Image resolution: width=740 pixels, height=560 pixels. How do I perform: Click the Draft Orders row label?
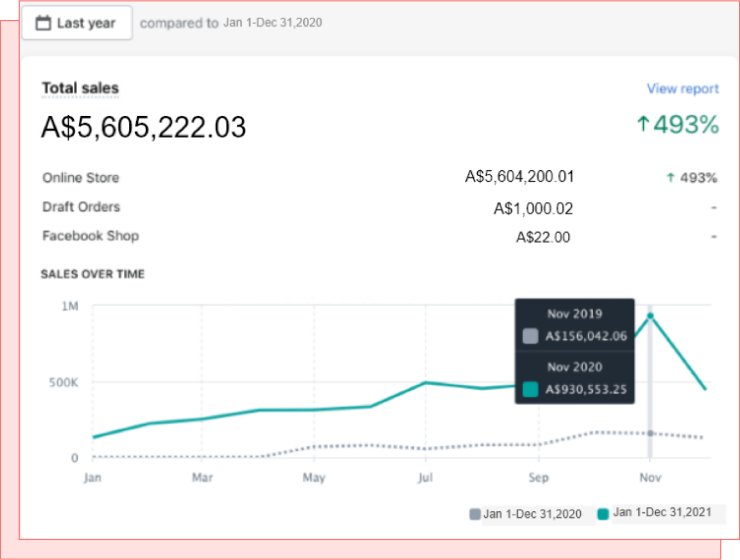coord(82,207)
